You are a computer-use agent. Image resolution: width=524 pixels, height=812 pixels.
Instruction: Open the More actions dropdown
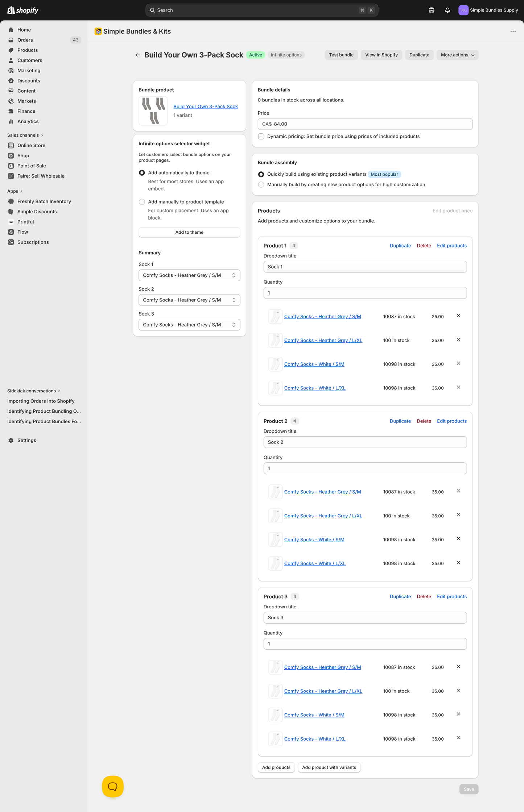coord(458,55)
